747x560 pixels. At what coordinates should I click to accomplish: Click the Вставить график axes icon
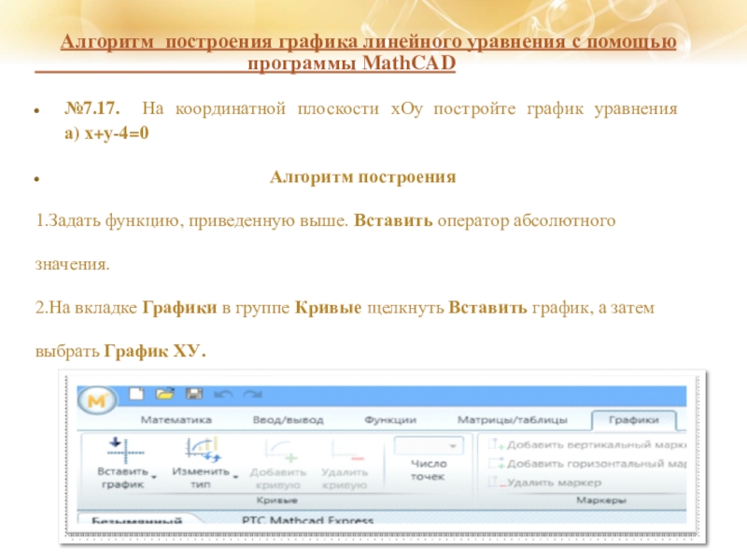coord(125,450)
